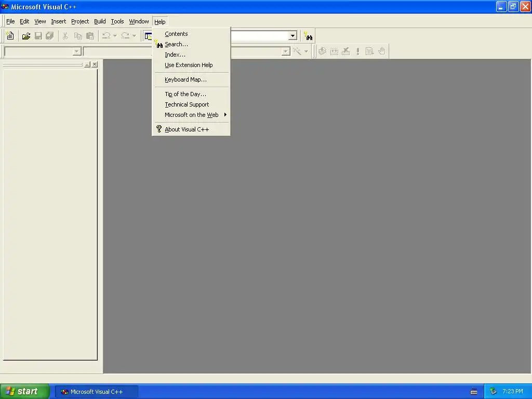Click the Save disk icon

point(38,36)
